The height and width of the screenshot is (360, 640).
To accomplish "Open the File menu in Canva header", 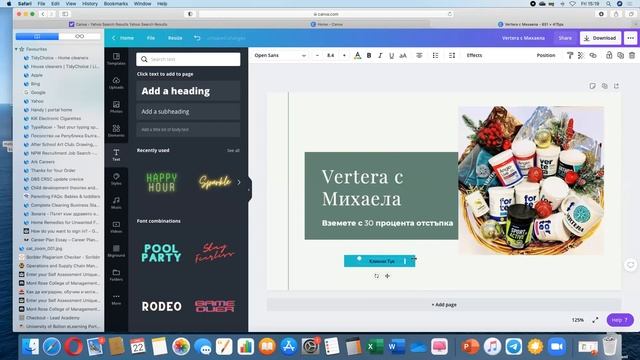I will tap(151, 38).
